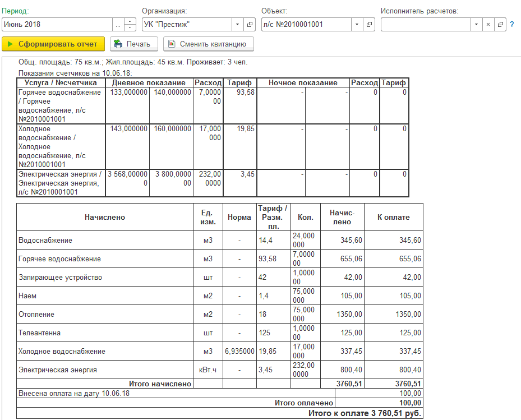Click the Отопление row name
Screen dimensions: 521x420
click(x=36, y=315)
